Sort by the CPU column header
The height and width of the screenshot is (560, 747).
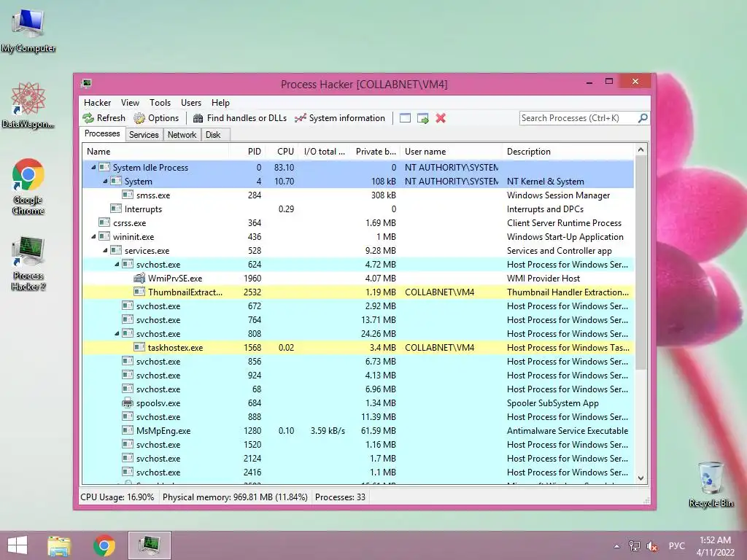pyautogui.click(x=282, y=152)
